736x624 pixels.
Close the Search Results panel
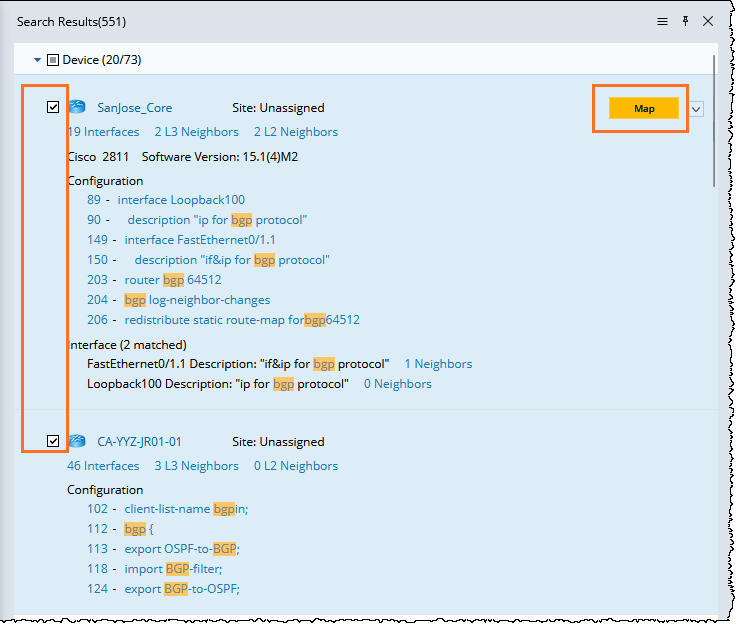coord(708,21)
